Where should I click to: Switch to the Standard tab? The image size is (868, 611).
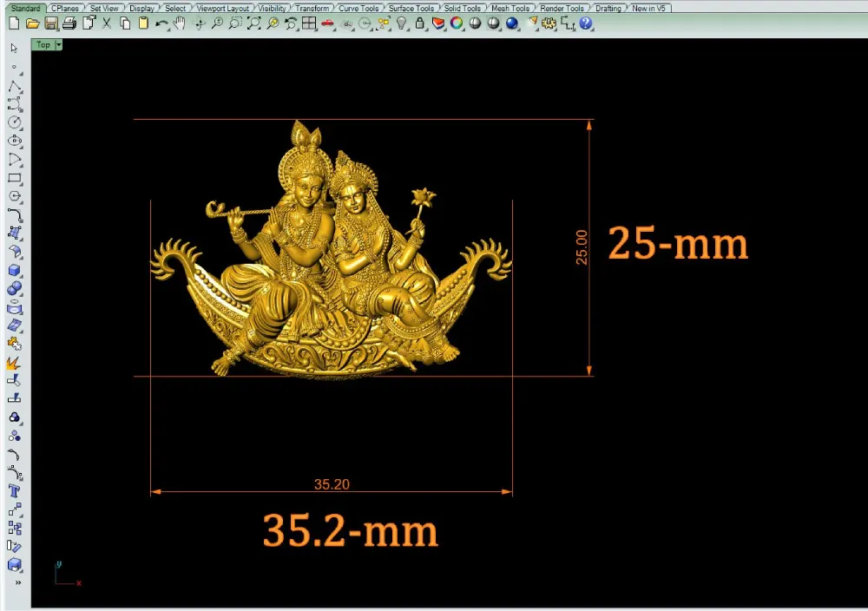point(25,9)
